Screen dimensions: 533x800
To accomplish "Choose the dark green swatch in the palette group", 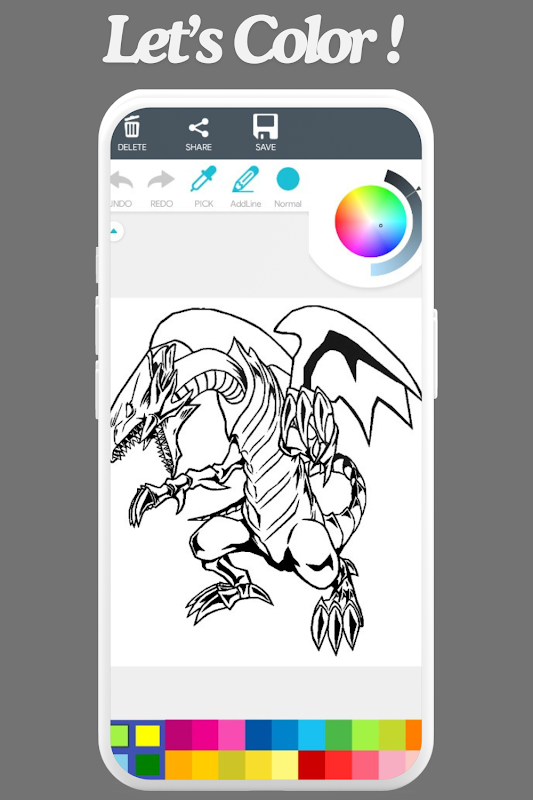I will pos(148,764).
